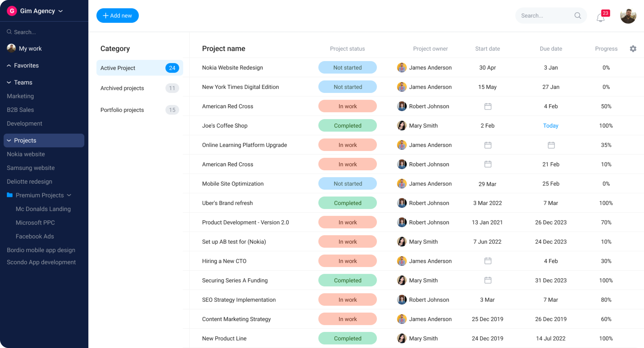Click the Premium Projects folder icon
The height and width of the screenshot is (348, 644).
(10, 195)
